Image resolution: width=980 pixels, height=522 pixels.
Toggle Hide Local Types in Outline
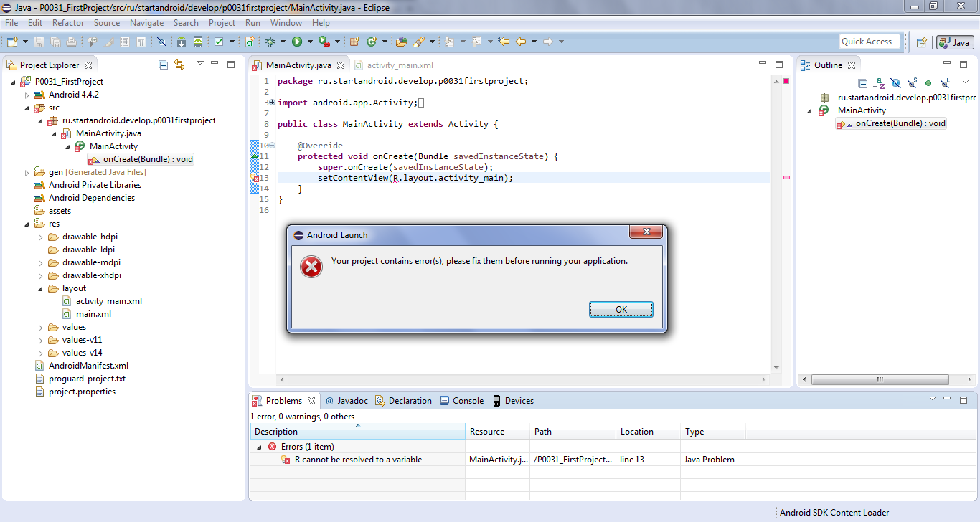pos(946,82)
